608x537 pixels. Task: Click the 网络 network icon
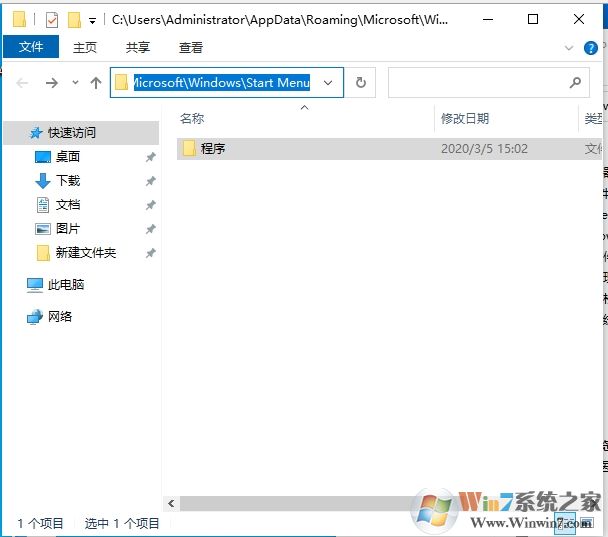(x=35, y=317)
